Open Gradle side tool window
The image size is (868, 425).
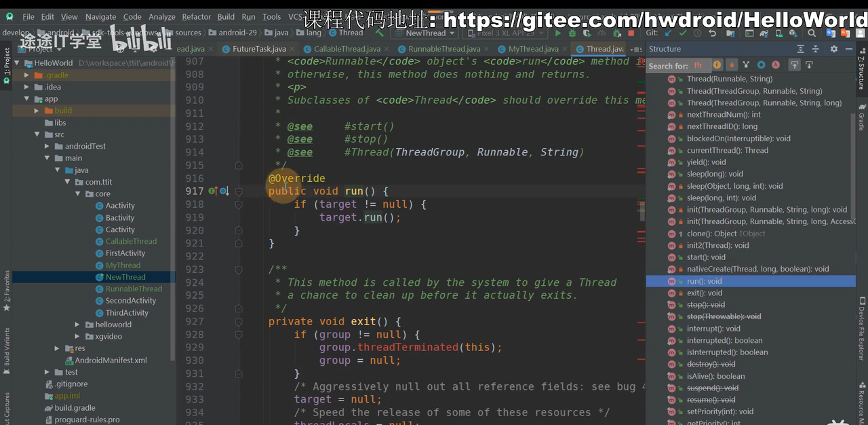[x=861, y=118]
